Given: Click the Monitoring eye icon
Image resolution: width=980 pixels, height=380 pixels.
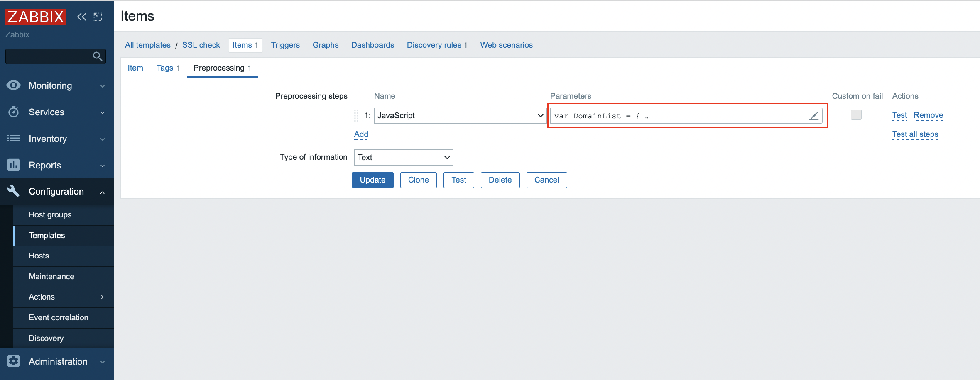Looking at the screenshot, I should [13, 85].
